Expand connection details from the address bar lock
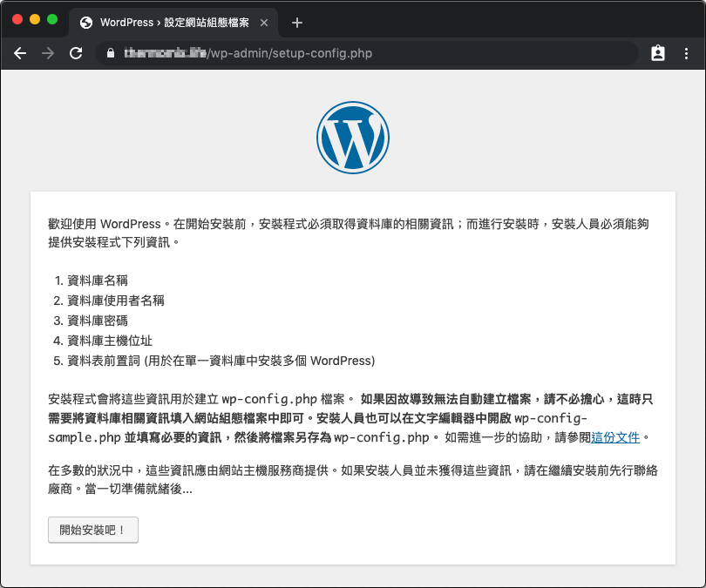This screenshot has width=706, height=588. [x=110, y=53]
